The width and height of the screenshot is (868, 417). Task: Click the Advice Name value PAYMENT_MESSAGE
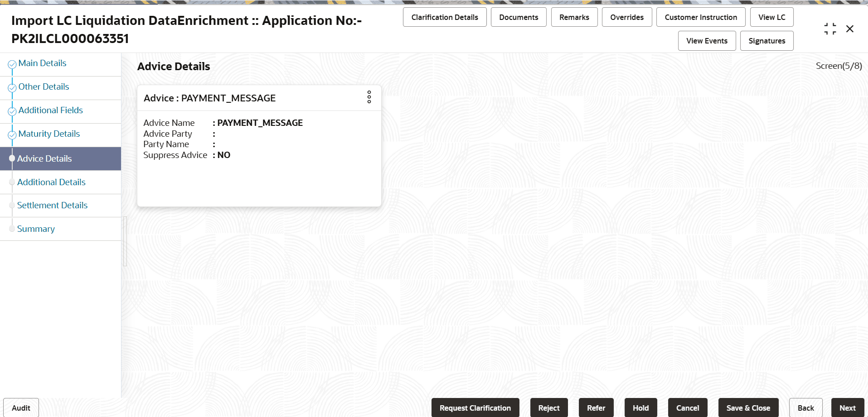(x=260, y=123)
